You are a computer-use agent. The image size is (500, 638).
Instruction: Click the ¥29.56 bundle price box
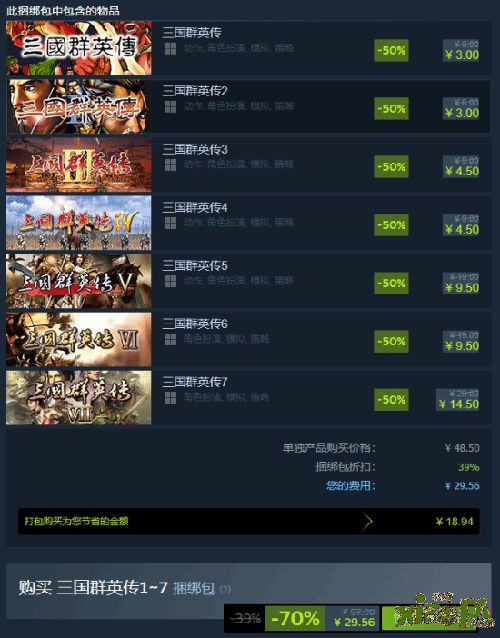(x=352, y=618)
